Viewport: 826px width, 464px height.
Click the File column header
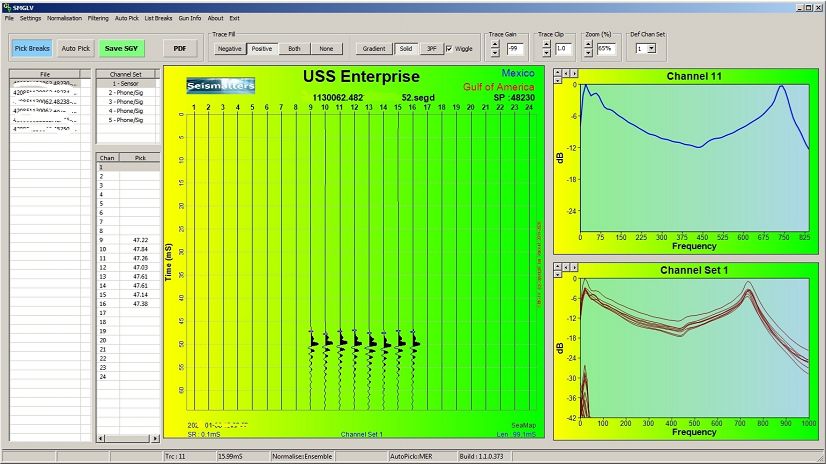(x=45, y=74)
